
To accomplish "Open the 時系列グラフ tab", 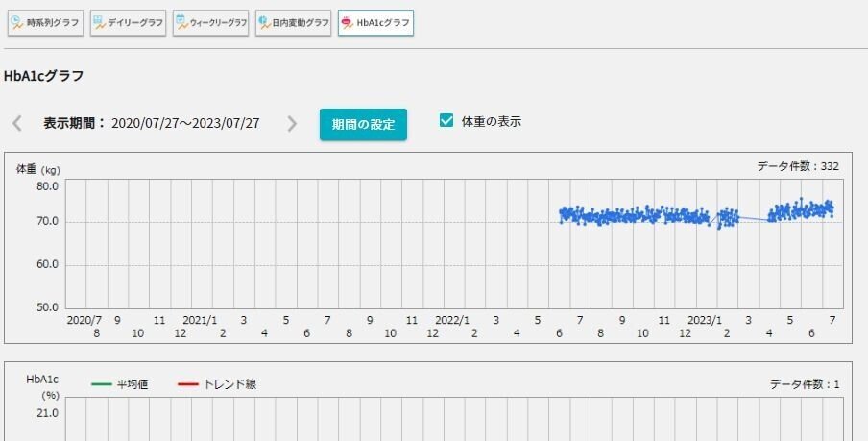I will (x=45, y=23).
